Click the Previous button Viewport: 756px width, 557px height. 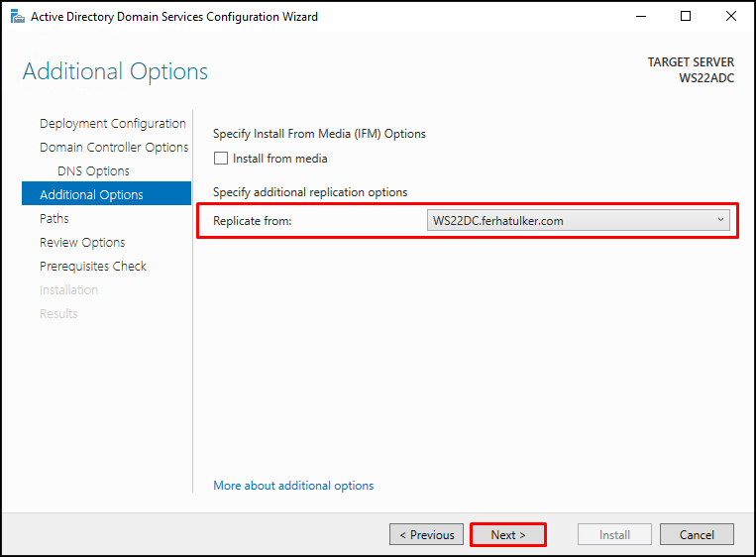tap(426, 535)
